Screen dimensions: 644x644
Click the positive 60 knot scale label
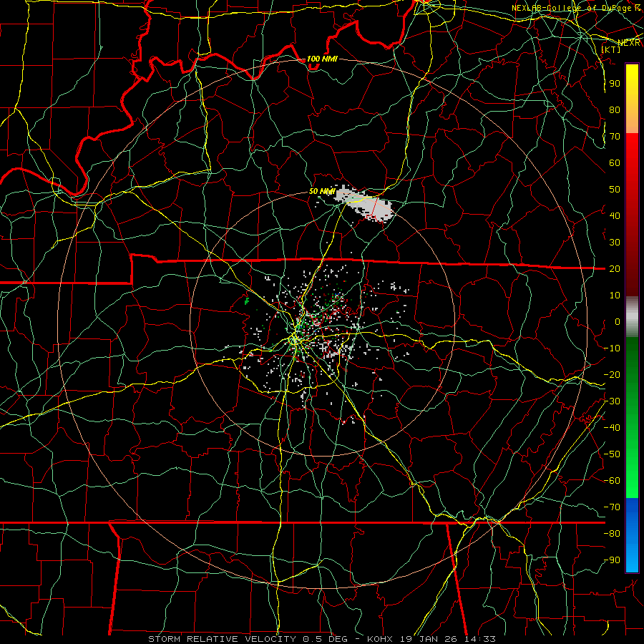615,162
